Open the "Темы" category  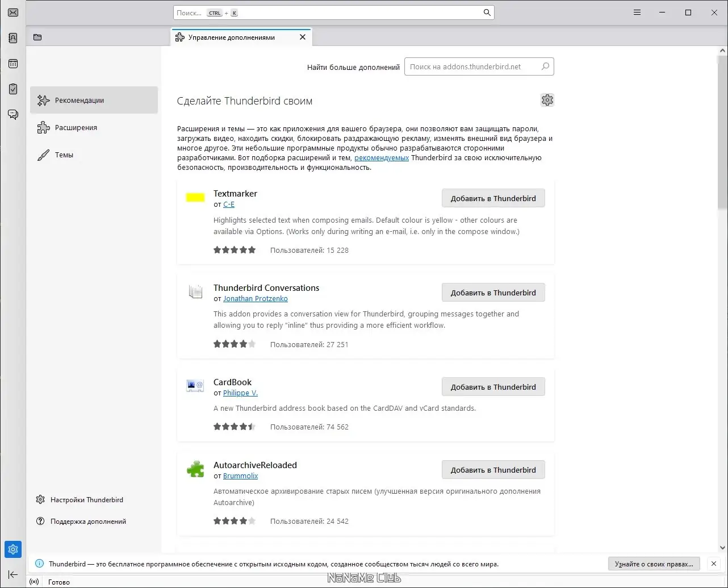click(94, 155)
